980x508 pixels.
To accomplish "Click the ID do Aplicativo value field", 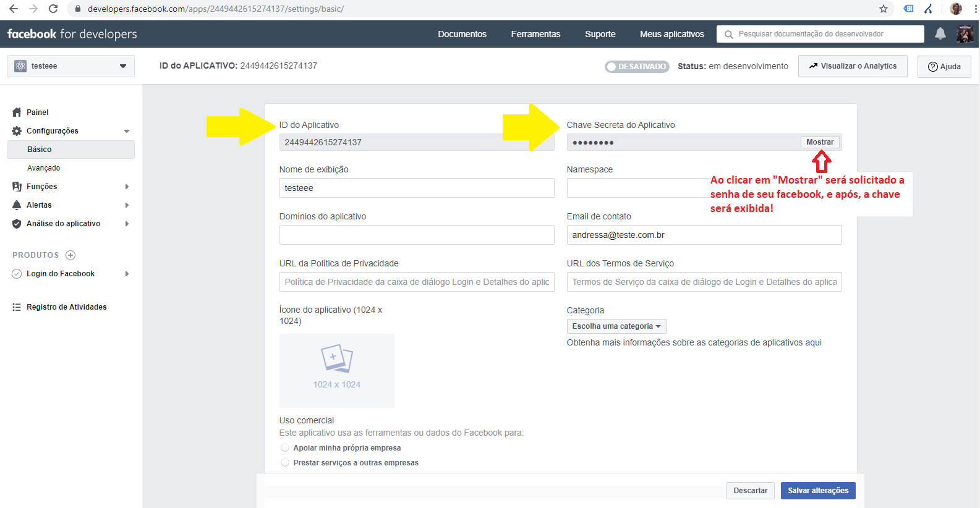I will 417,142.
